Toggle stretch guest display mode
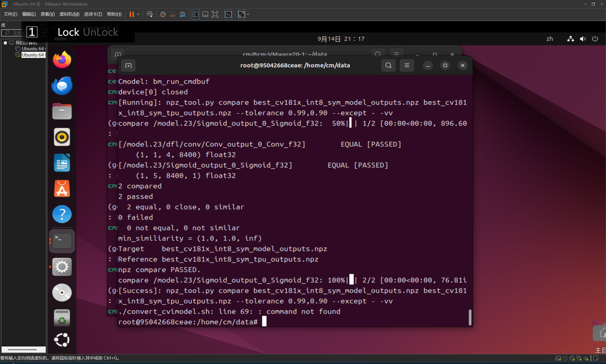 coord(241,14)
